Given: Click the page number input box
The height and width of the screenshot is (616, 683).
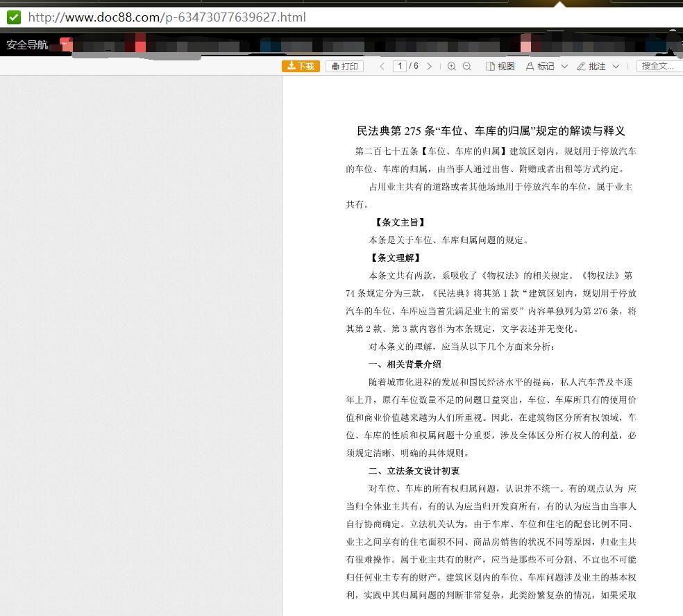Looking at the screenshot, I should click(400, 66).
